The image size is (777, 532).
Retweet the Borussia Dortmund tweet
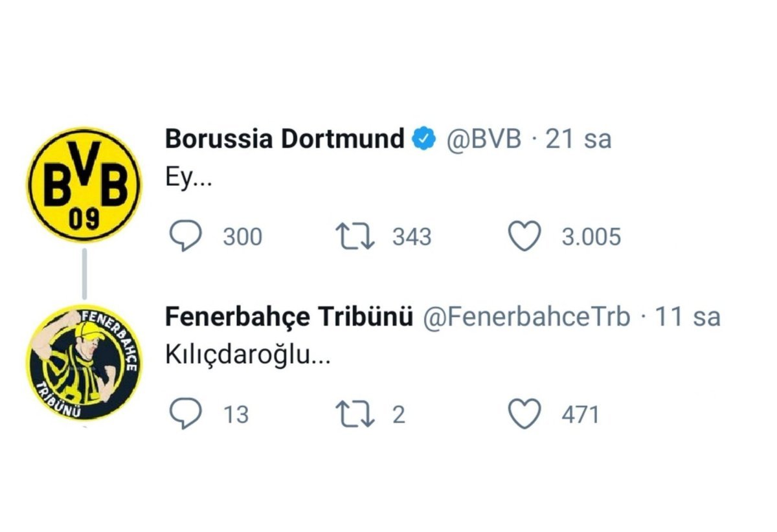point(356,237)
